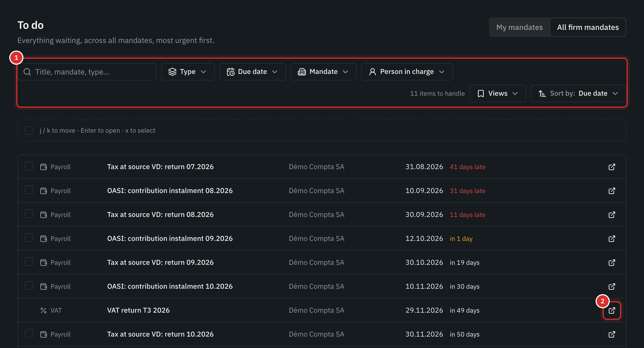Open the Mandate filter dropdown
Screen dimensions: 644x348
point(323,72)
